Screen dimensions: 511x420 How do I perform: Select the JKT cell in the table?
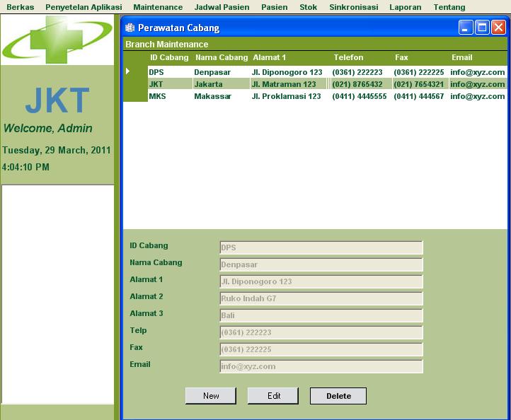click(170, 84)
